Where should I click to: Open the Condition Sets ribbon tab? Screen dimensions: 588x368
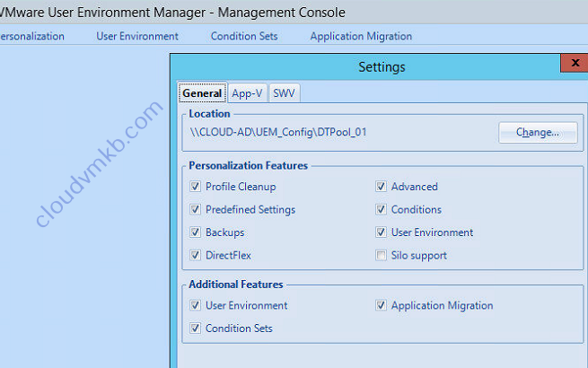[244, 36]
